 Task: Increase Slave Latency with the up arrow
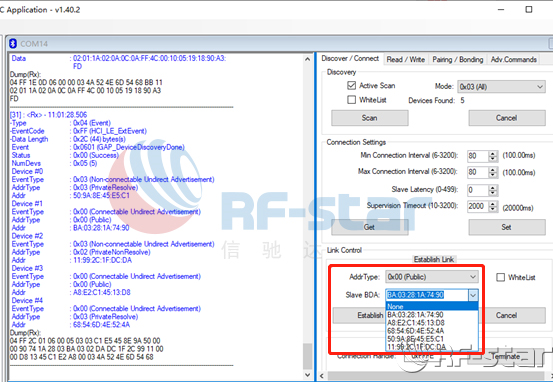pos(493,188)
